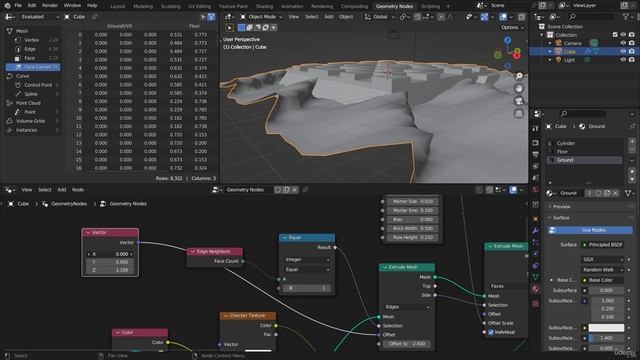Open the Render menu
This screenshot has height=360, width=640.
click(50, 6)
